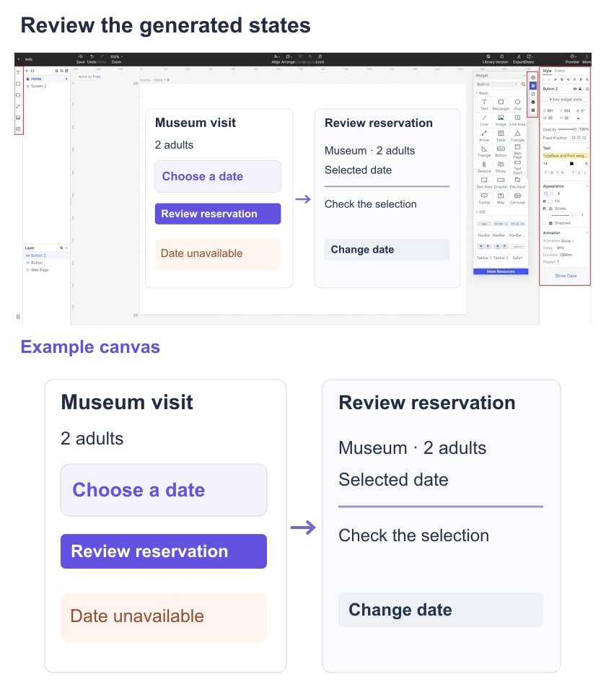
Task: Click the Export icon in the top toolbar
Action: tap(519, 57)
